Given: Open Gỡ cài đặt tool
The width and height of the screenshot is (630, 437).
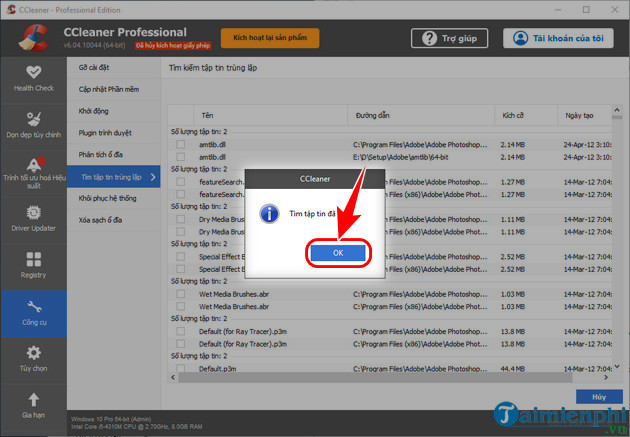Looking at the screenshot, I should [x=114, y=67].
